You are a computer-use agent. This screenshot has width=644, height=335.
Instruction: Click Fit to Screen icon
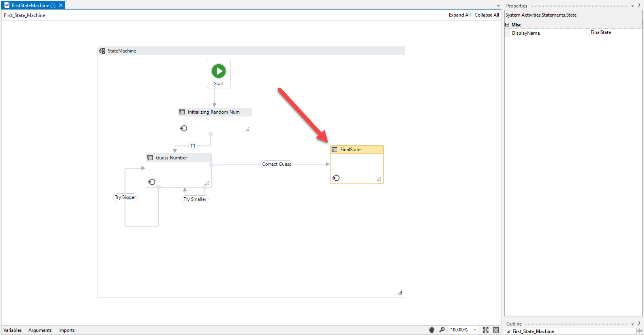pyautogui.click(x=486, y=330)
